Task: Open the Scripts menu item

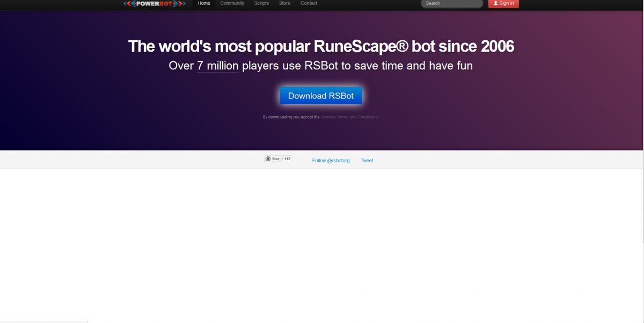Action: [261, 3]
